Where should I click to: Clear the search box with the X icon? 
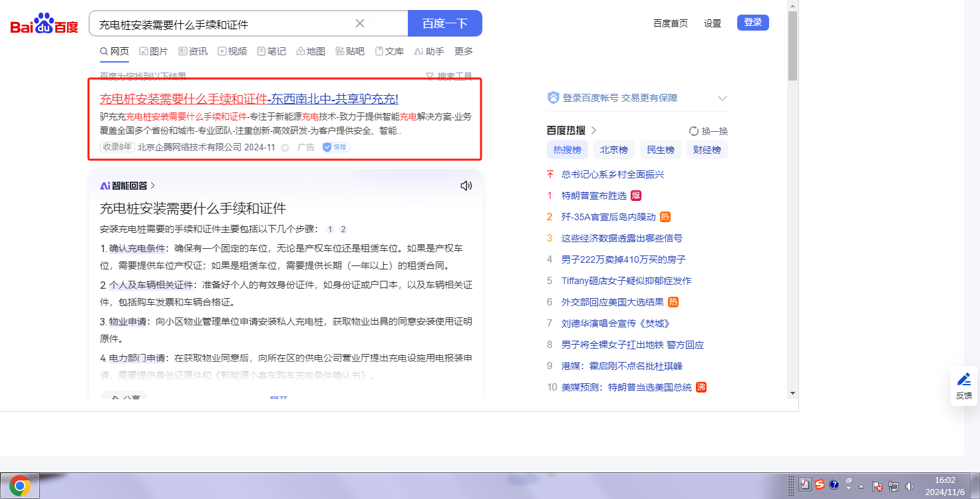[x=360, y=24]
